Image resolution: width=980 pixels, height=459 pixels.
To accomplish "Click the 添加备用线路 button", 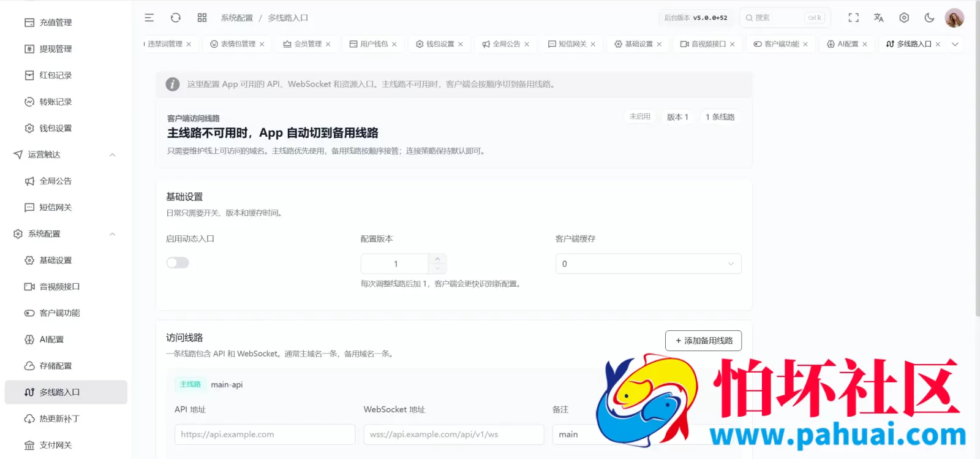I will (x=703, y=341).
